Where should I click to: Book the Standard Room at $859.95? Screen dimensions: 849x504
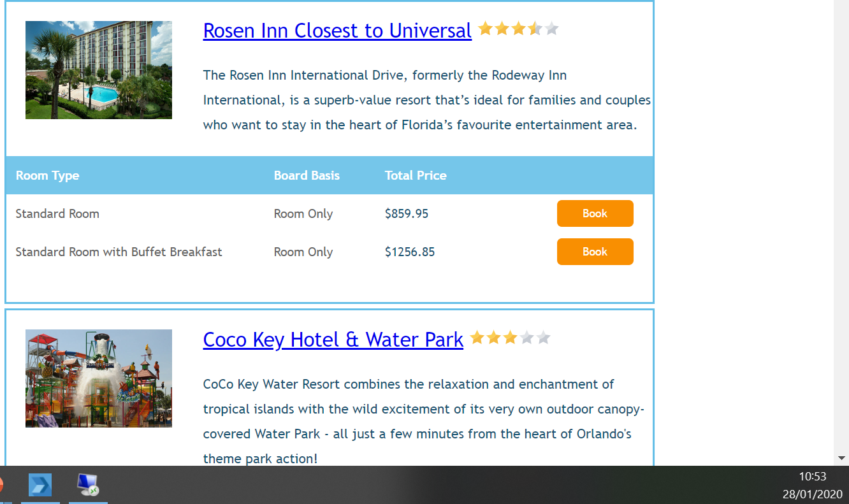coord(595,213)
